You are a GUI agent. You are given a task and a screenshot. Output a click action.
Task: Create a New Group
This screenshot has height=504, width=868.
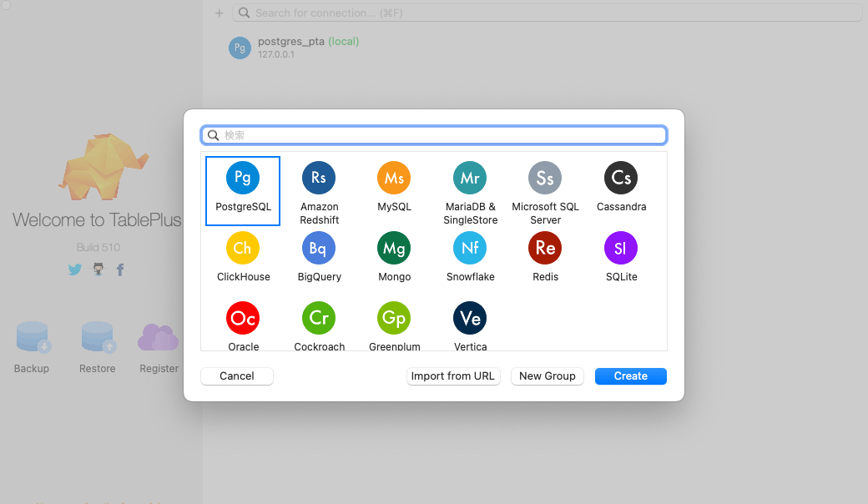pos(547,376)
